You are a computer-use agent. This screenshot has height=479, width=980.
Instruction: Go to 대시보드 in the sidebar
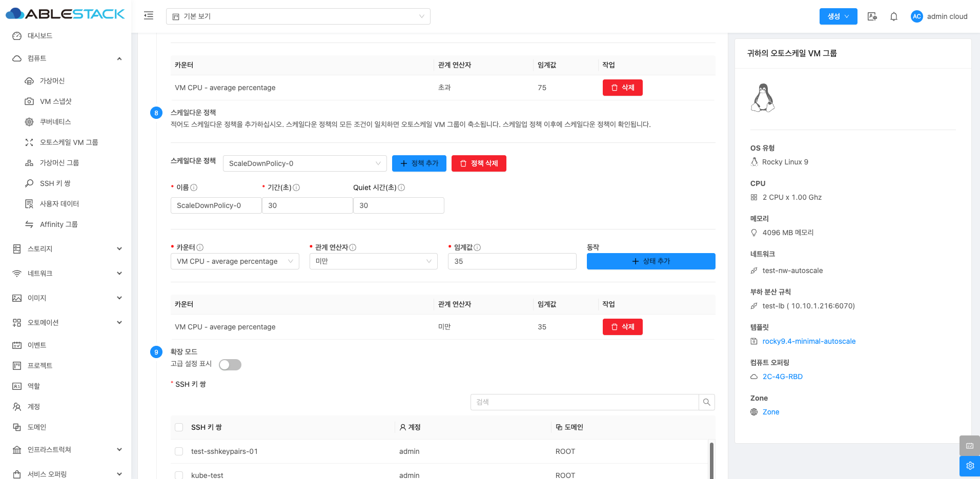(40, 36)
